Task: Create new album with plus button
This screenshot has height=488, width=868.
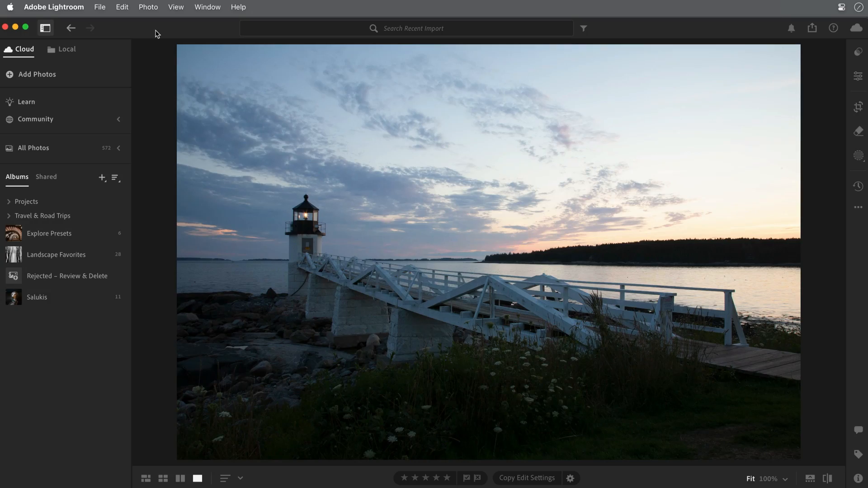Action: pyautogui.click(x=102, y=178)
